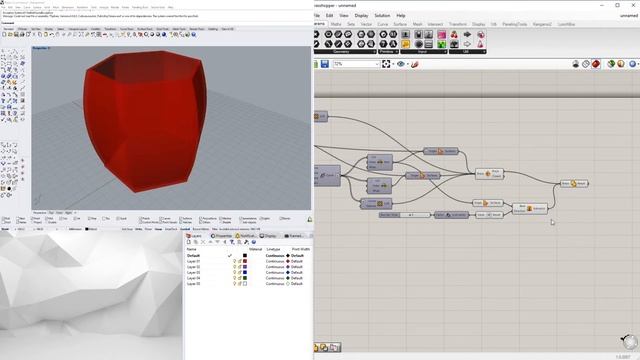The image size is (640, 360).
Task: Open the Grasshopper Help menu
Action: click(401, 16)
